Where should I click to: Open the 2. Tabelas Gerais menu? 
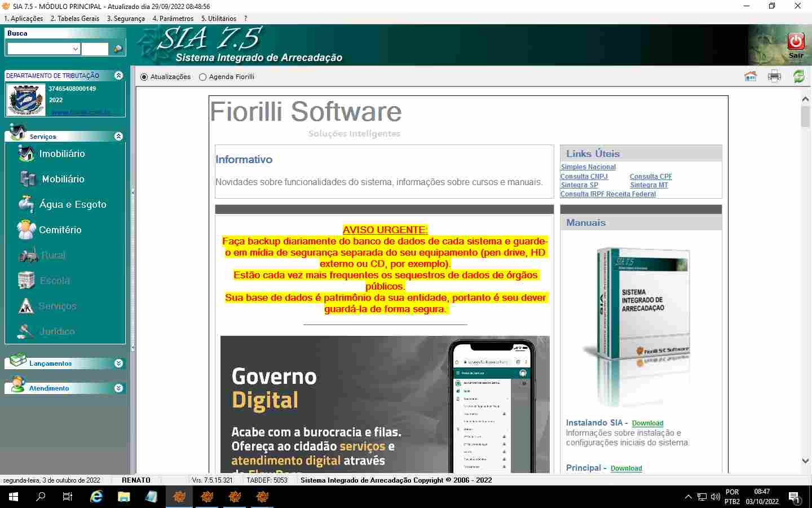74,19
